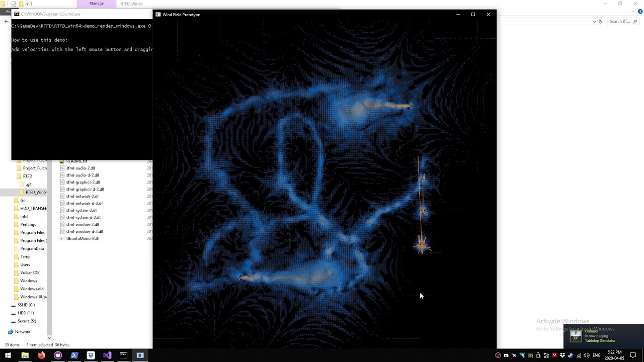
Task: Switch to Visual Studio in taskbar
Action: click(107, 355)
